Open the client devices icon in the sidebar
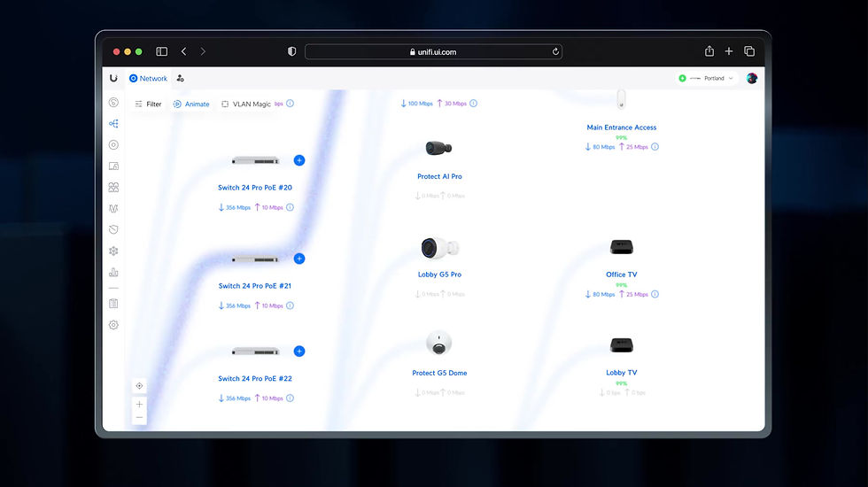 (113, 166)
